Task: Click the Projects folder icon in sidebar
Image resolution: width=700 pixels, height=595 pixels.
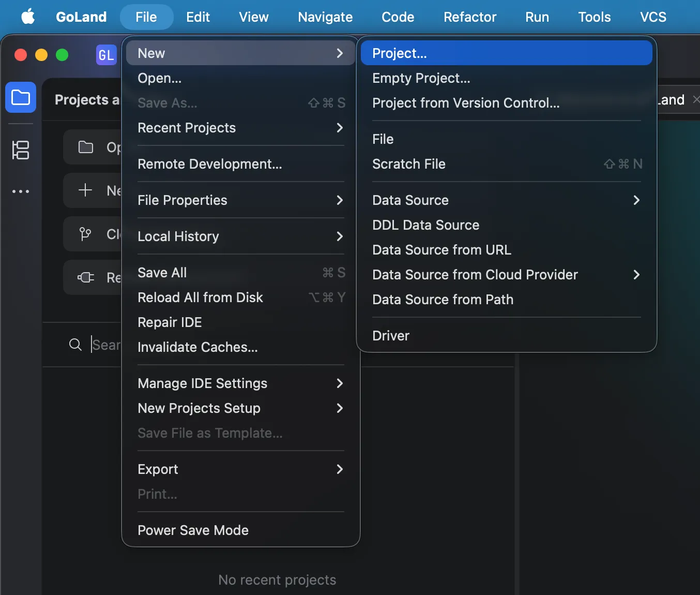Action: pyautogui.click(x=21, y=97)
